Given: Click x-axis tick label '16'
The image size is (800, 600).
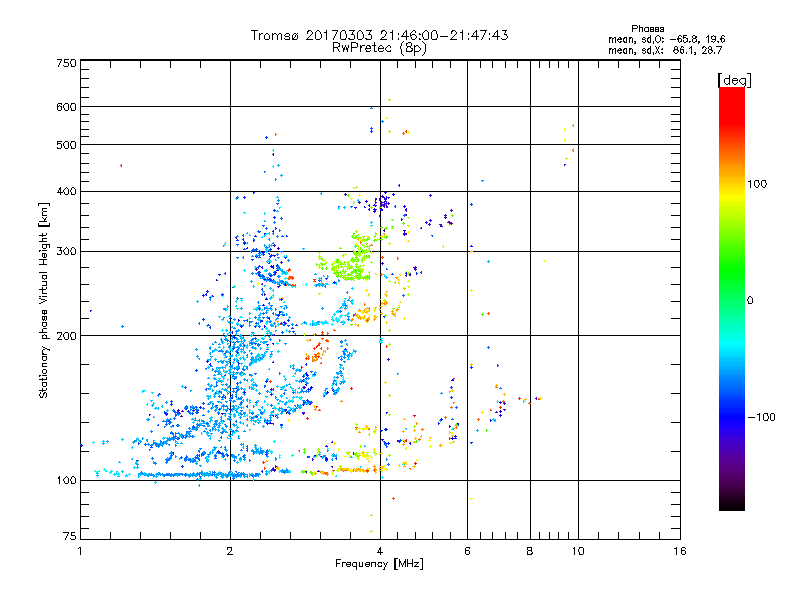Looking at the screenshot, I should click(680, 551).
